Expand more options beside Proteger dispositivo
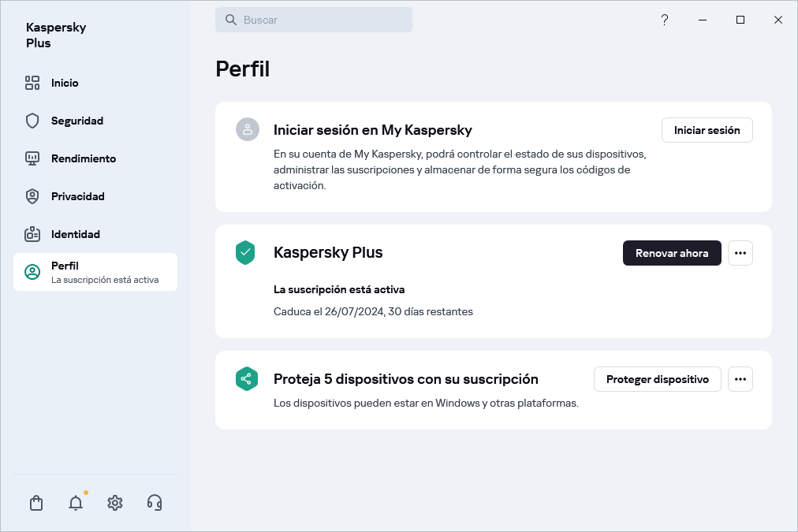 pos(740,379)
